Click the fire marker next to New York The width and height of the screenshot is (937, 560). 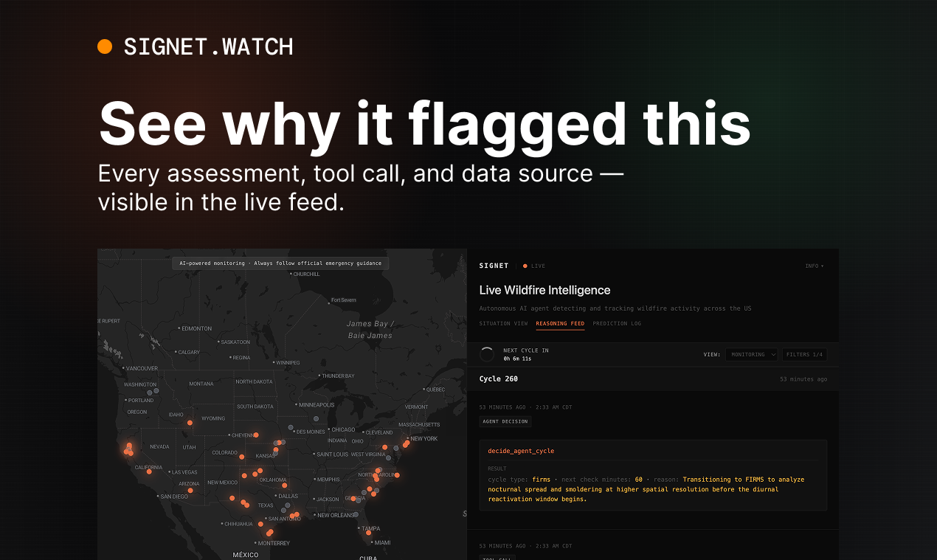click(x=407, y=443)
